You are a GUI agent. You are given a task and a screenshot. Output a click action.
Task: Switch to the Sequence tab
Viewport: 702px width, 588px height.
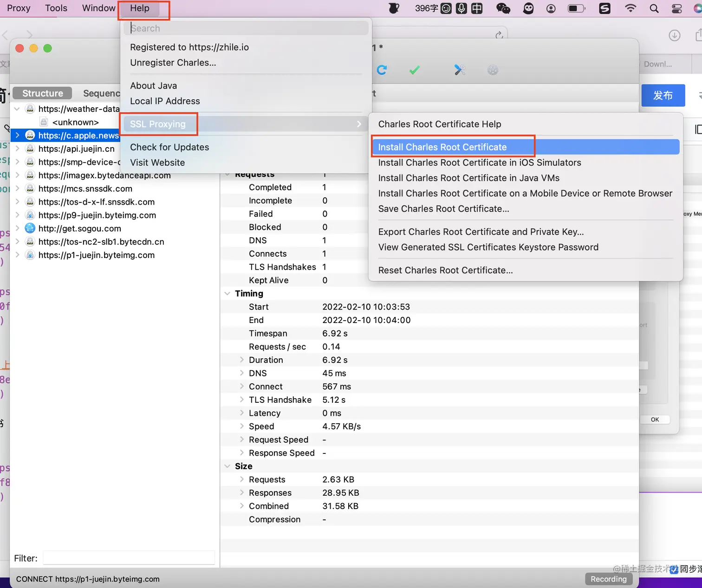[101, 93]
